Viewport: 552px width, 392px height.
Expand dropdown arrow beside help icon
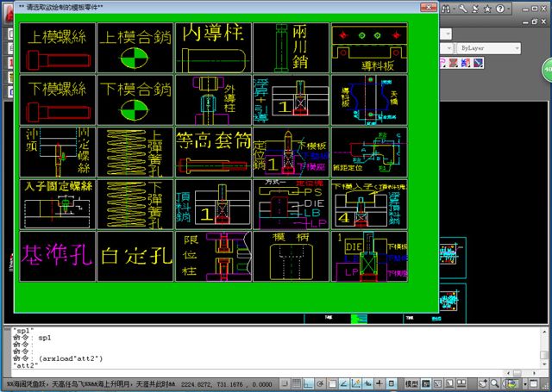(509, 9)
